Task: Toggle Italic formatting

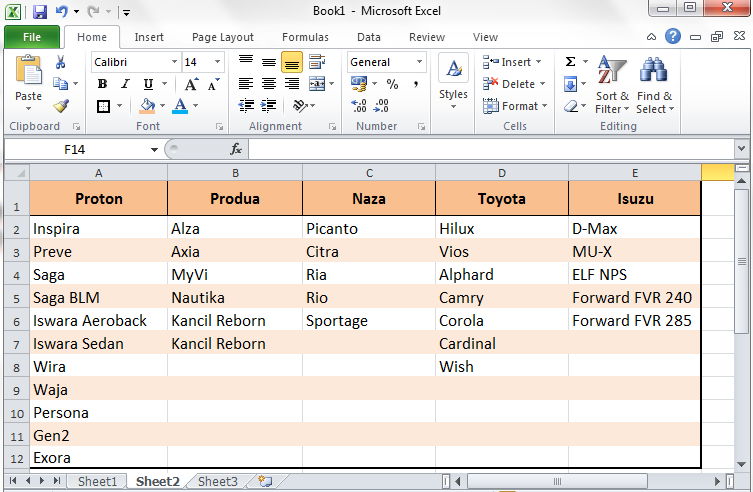Action: 125,84
